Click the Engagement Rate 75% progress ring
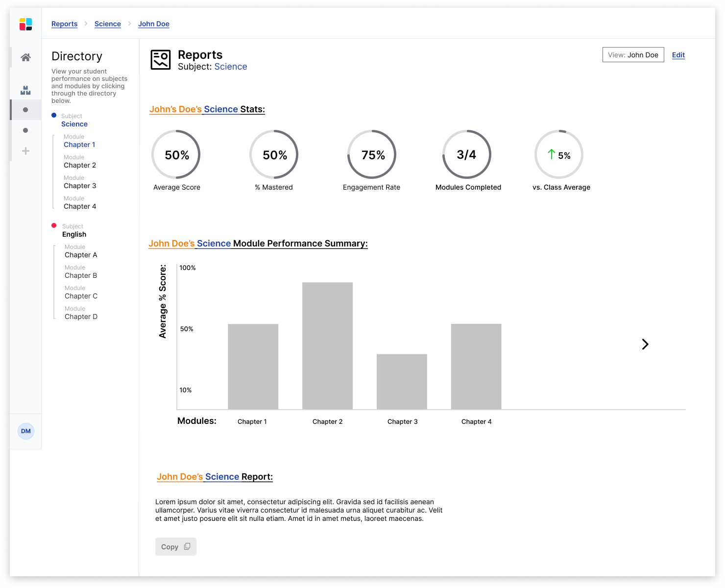 click(372, 154)
